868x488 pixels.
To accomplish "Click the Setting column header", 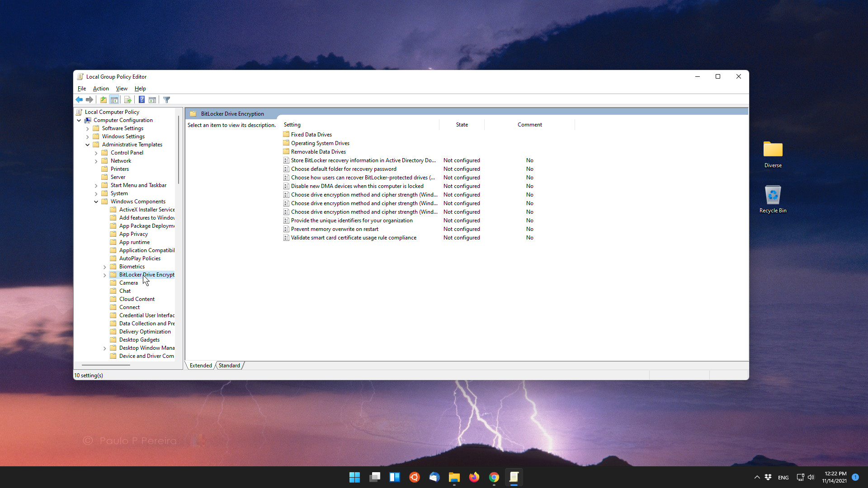I will pyautogui.click(x=360, y=125).
